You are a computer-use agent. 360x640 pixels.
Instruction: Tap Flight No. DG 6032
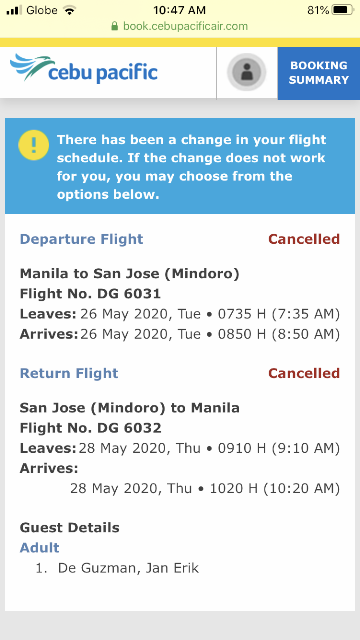pos(91,428)
